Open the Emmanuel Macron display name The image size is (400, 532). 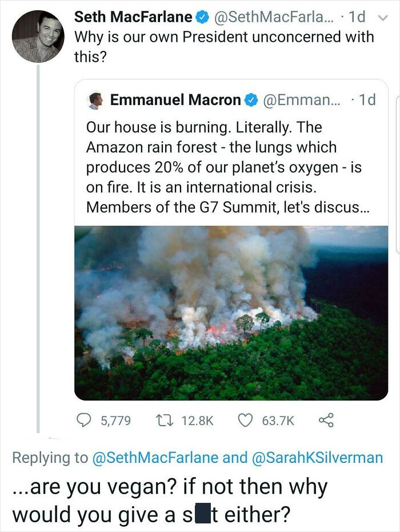point(175,100)
